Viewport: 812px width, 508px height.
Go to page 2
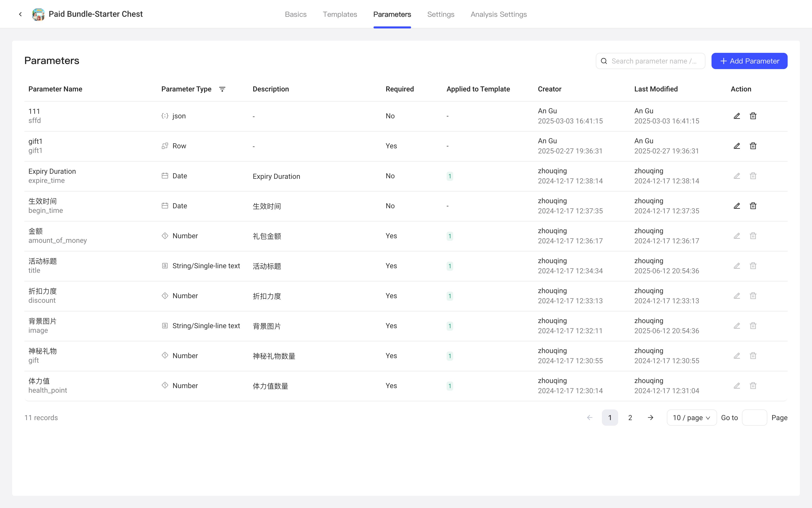pos(630,418)
